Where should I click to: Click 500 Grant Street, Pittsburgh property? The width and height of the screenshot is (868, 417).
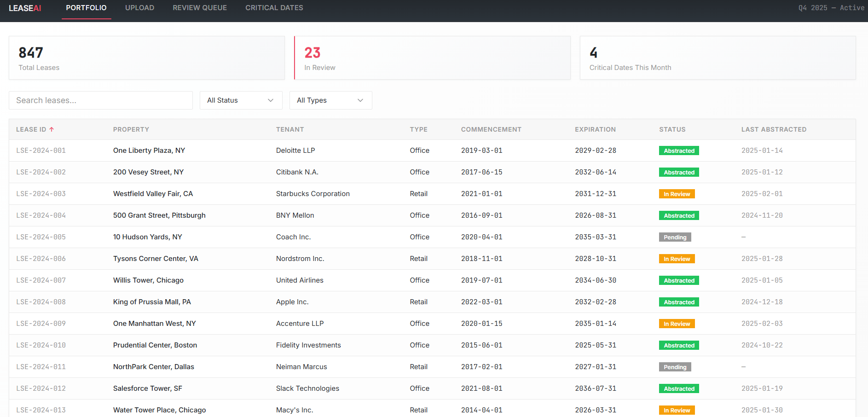coord(159,215)
